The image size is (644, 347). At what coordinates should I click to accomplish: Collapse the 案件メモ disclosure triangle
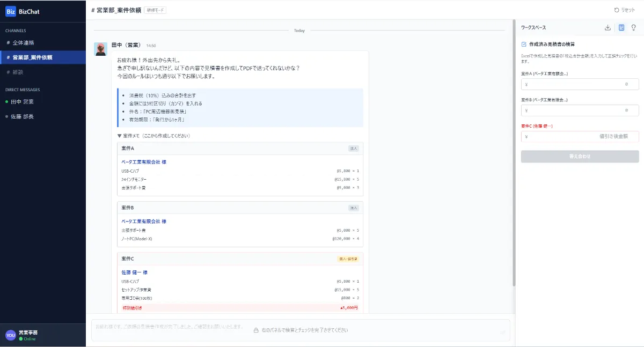point(120,136)
